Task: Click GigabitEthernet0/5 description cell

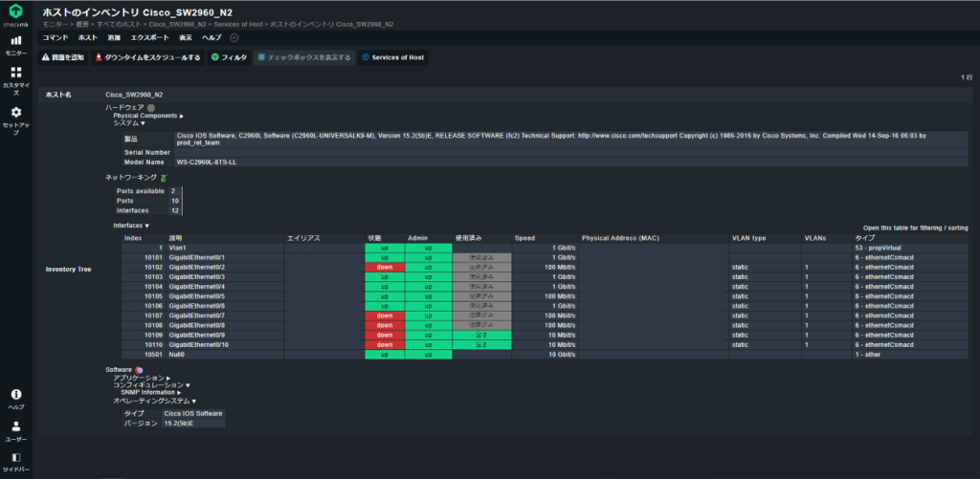Action: pos(225,296)
